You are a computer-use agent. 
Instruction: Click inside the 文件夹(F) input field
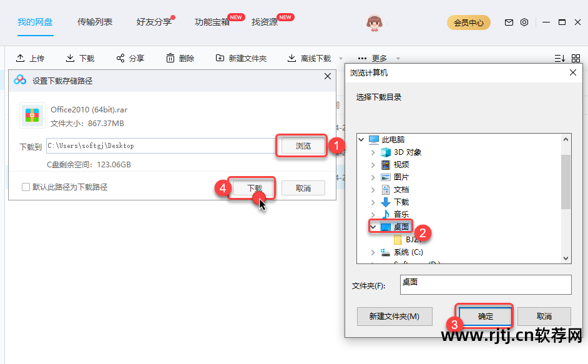pos(486,284)
